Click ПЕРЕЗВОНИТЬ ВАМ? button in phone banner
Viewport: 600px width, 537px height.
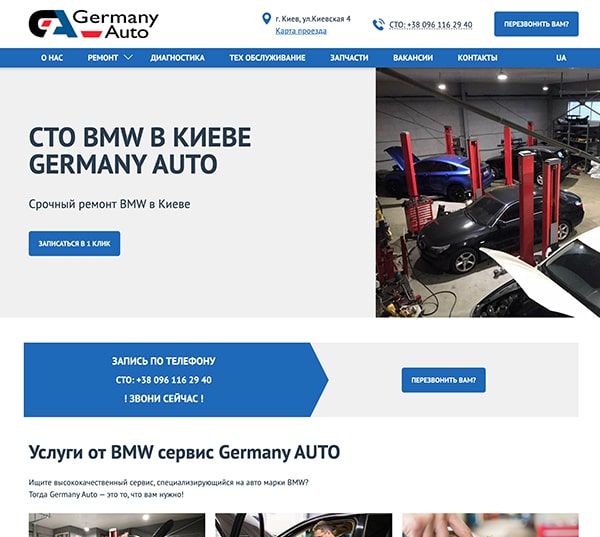pyautogui.click(x=443, y=380)
